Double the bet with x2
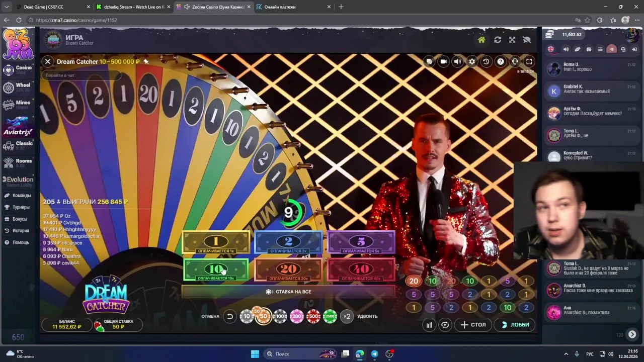 pos(347,316)
